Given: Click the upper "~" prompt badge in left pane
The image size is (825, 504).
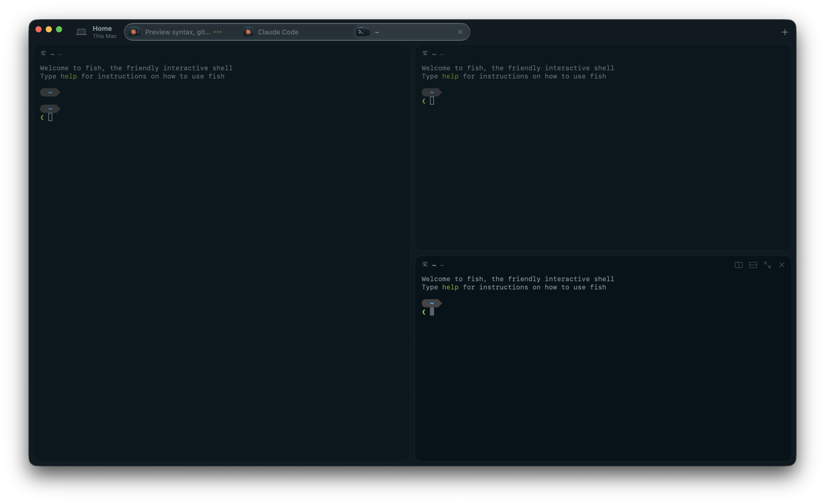Looking at the screenshot, I should click(50, 92).
